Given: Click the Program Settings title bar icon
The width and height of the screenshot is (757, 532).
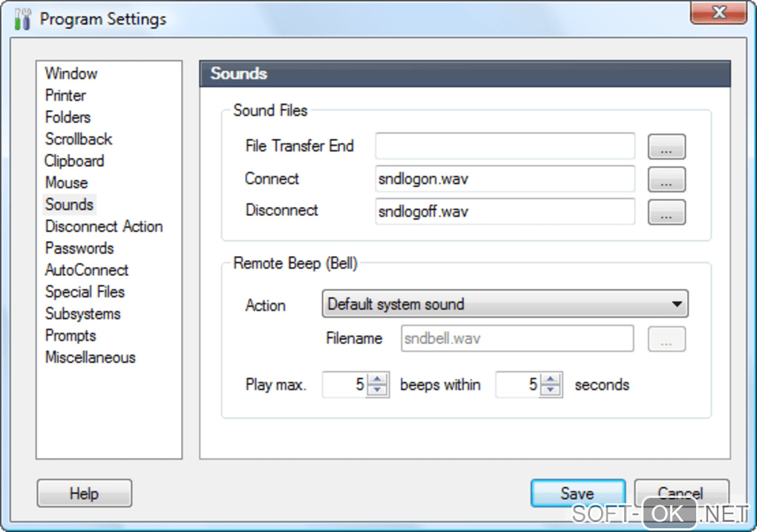Looking at the screenshot, I should point(22,19).
